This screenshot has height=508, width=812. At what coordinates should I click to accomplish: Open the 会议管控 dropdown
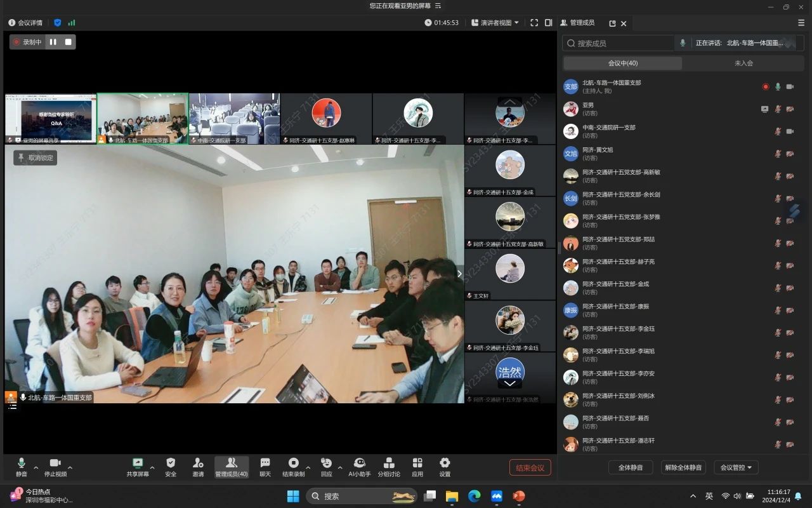736,467
